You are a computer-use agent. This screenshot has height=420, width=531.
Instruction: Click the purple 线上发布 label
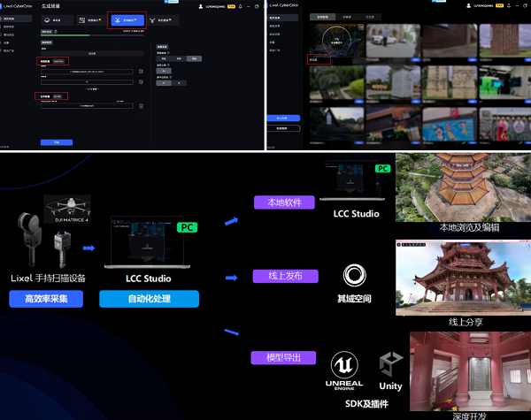pyautogui.click(x=286, y=276)
